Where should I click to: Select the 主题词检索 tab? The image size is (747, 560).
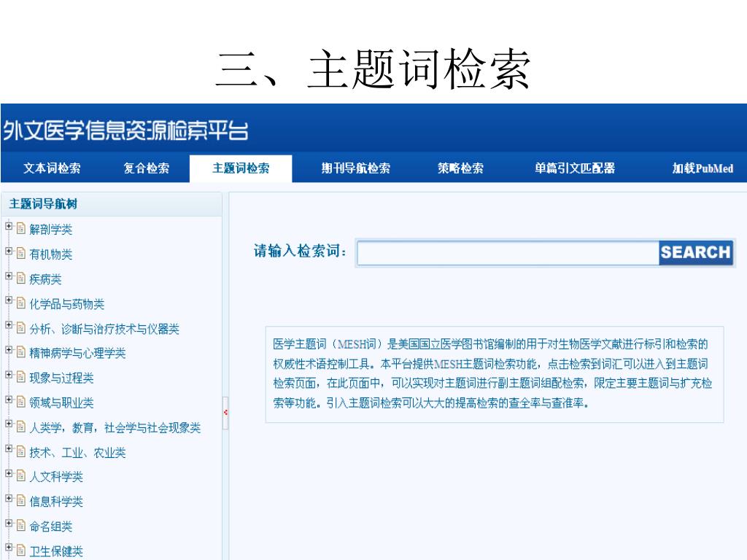pyautogui.click(x=241, y=168)
